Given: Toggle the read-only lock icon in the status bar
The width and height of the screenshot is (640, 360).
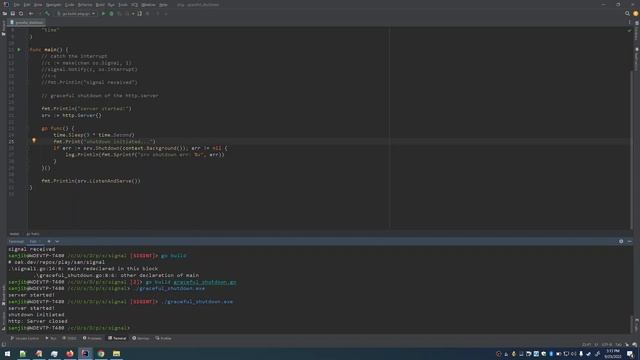Looking at the screenshot, I should click(x=627, y=345).
